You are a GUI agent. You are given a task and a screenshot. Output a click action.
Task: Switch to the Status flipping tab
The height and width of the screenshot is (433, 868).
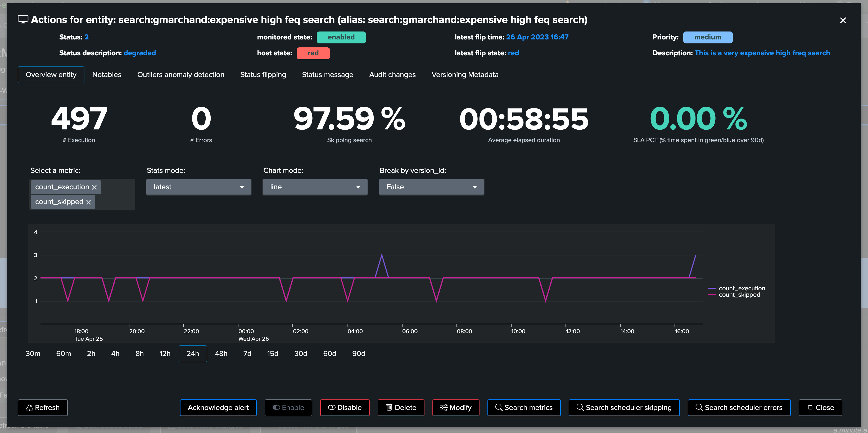click(x=263, y=75)
